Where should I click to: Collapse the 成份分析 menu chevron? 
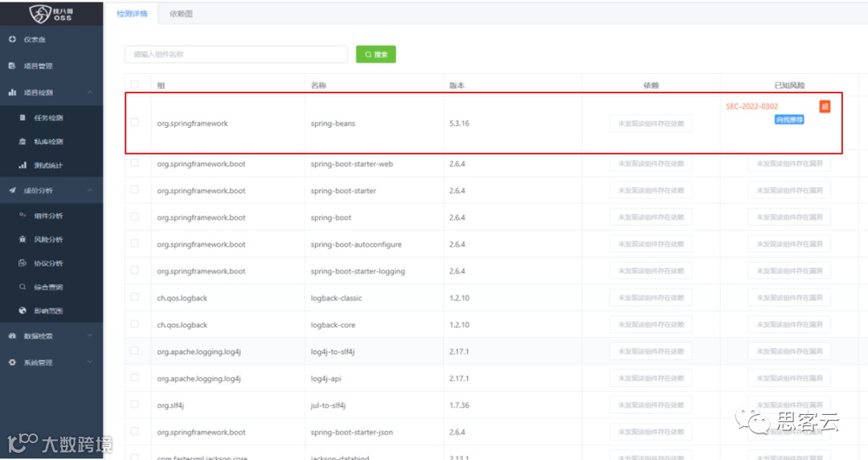click(90, 190)
